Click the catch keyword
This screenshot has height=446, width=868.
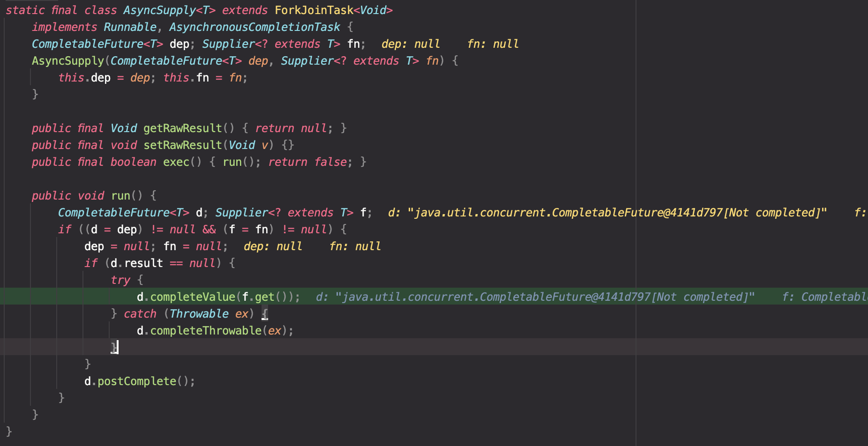[x=140, y=314]
